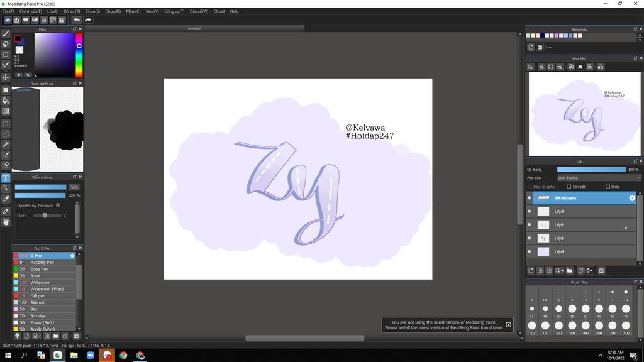This screenshot has width=644, height=362.
Task: Zoom in using the navigator plus magnifier
Action: pyautogui.click(x=541, y=67)
